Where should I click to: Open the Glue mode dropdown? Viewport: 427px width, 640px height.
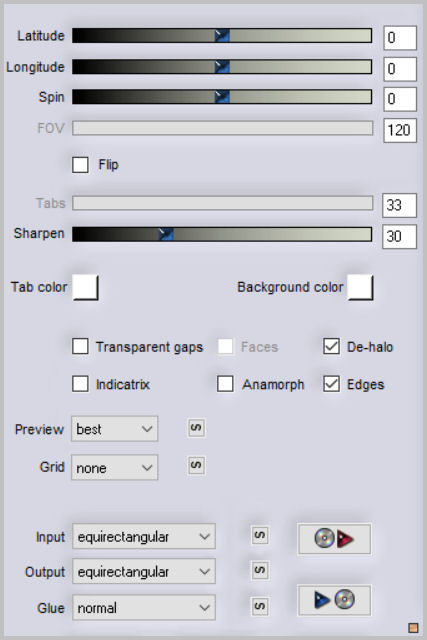[144, 608]
